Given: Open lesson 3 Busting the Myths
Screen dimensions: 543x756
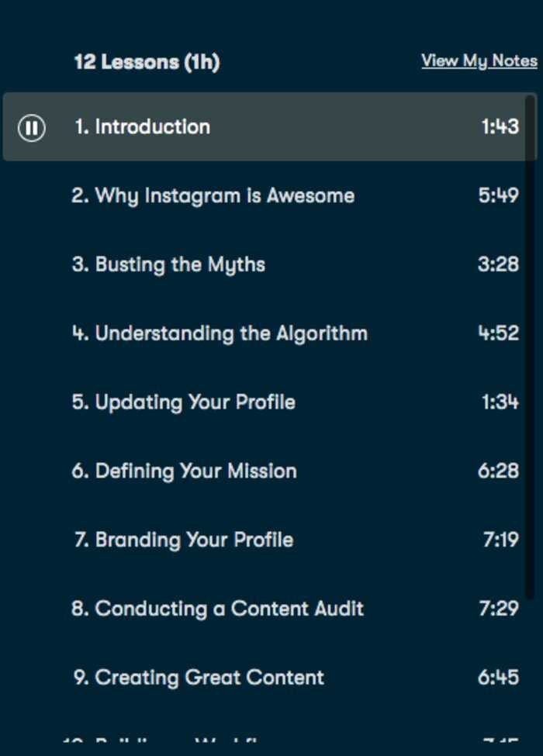Looking at the screenshot, I should click(x=270, y=264).
